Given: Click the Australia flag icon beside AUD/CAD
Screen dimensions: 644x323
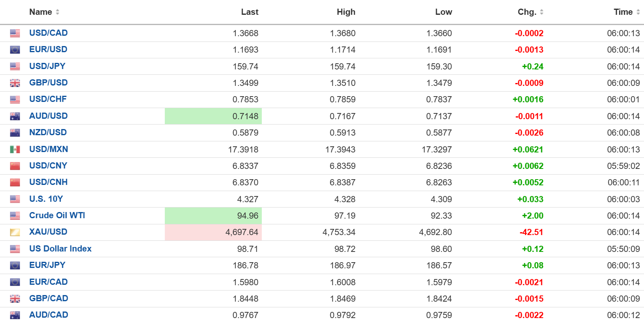Looking at the screenshot, I should 15,315.
